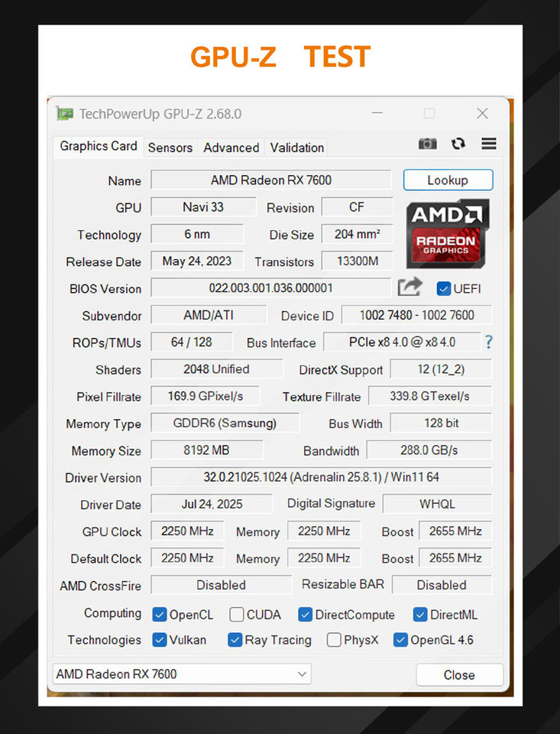Minimize the GPU-Z window
The image size is (560, 734).
377,113
